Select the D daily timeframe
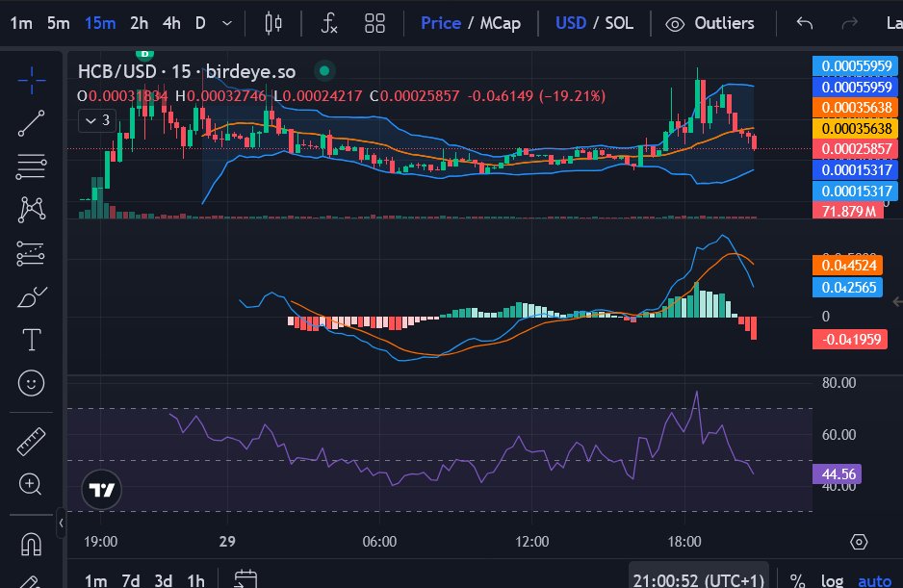The height and width of the screenshot is (588, 903). coord(200,23)
